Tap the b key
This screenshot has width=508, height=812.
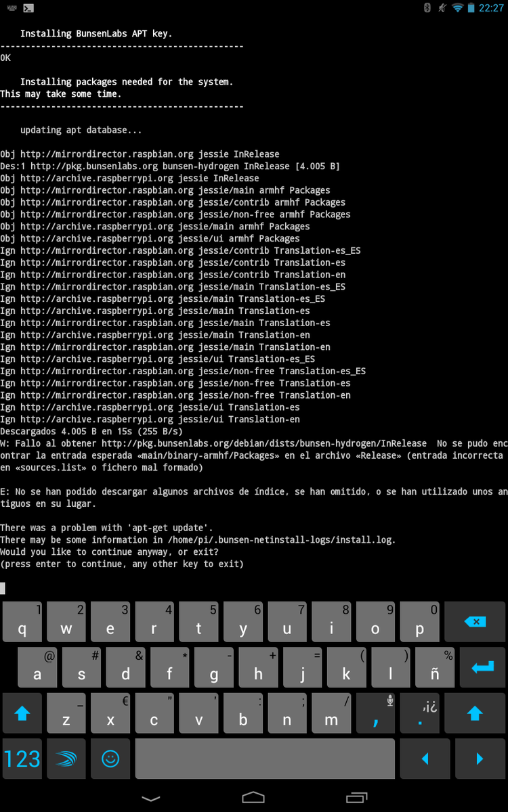(243, 713)
